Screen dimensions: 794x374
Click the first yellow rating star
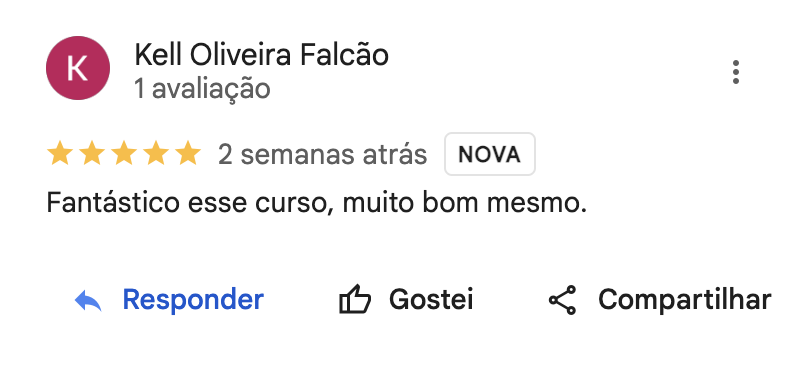pos(60,153)
